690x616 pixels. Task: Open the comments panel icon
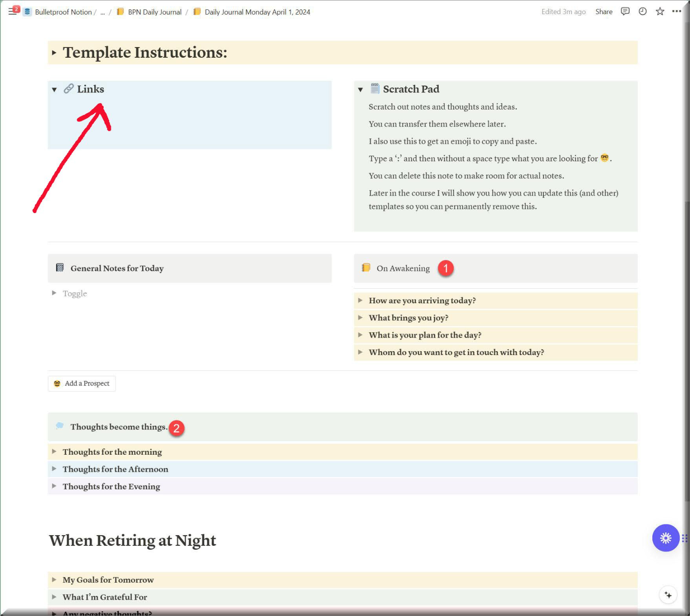pos(625,12)
